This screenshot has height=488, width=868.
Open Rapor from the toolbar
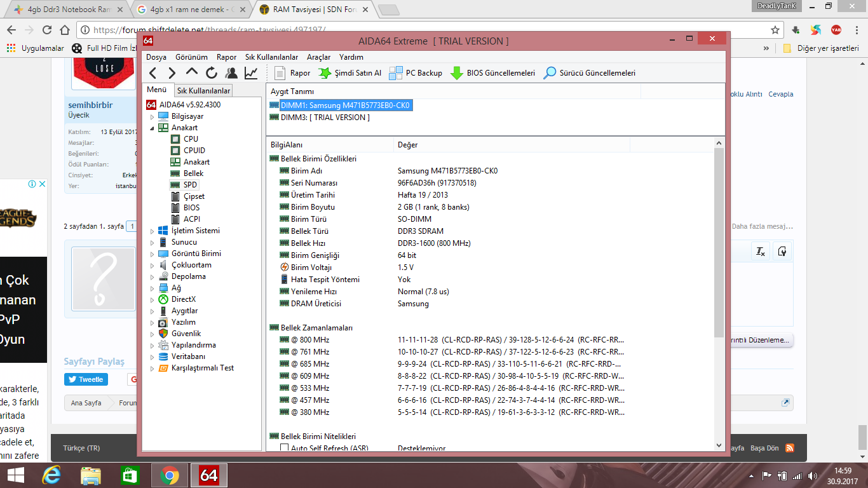pos(292,73)
